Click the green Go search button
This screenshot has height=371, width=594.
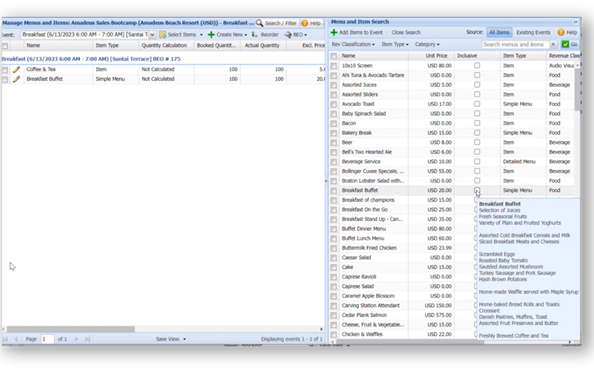coord(570,44)
